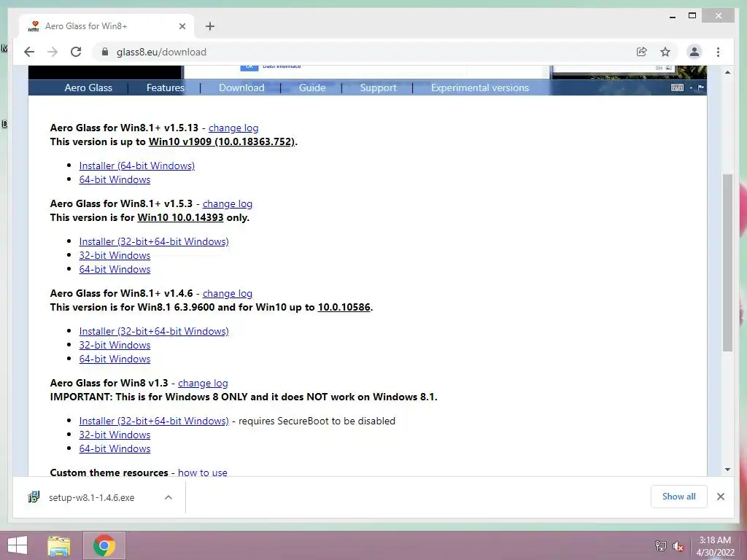Go back to the previous page
Screen dimensions: 747x560
[29, 52]
